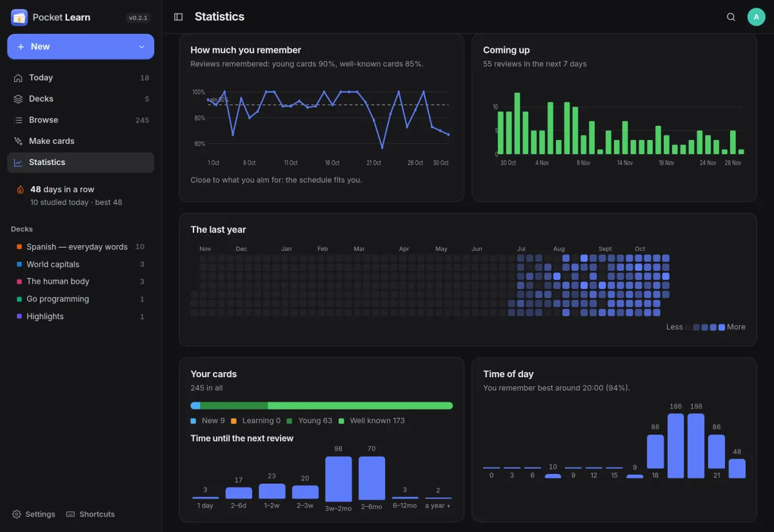The height and width of the screenshot is (532, 774).
Task: Click the Statistics chart icon
Action: [x=18, y=163]
